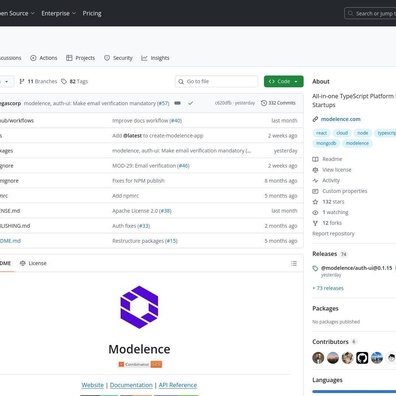Open the Custom properties link

[345, 191]
